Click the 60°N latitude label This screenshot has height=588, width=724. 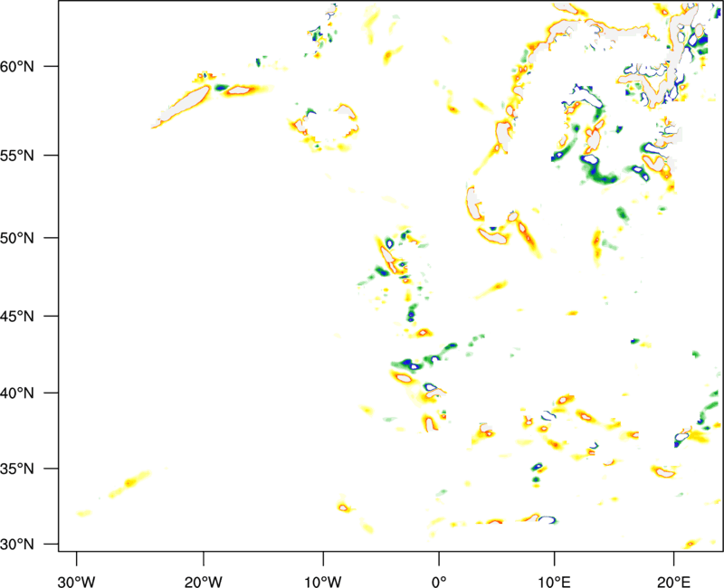[x=17, y=66]
